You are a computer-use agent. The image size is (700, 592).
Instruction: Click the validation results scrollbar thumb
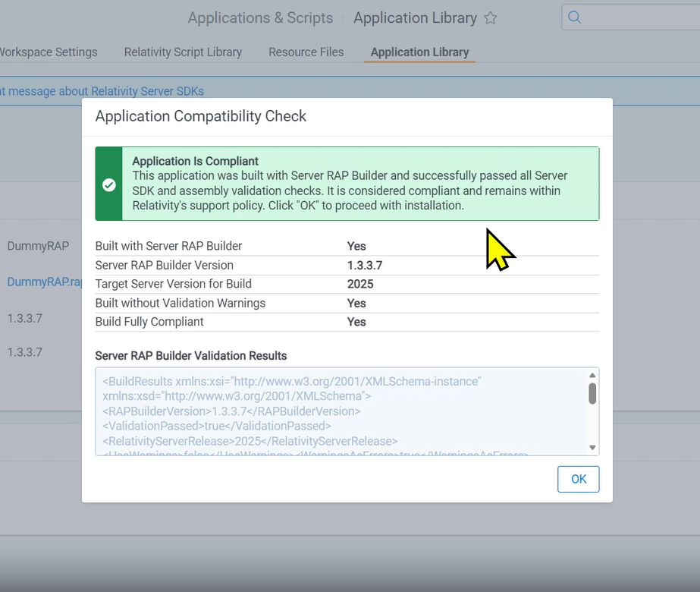tap(592, 394)
